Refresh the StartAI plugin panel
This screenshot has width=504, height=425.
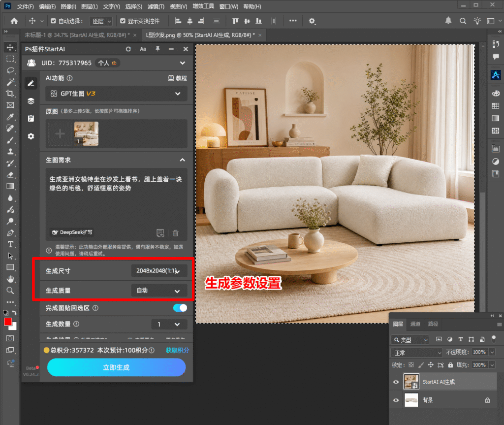[x=128, y=49]
